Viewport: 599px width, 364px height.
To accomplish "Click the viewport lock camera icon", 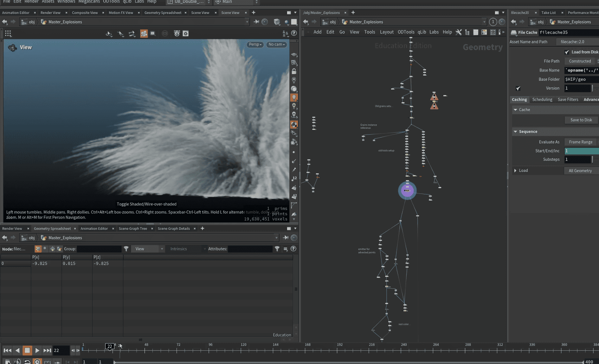I will pyautogui.click(x=294, y=71).
